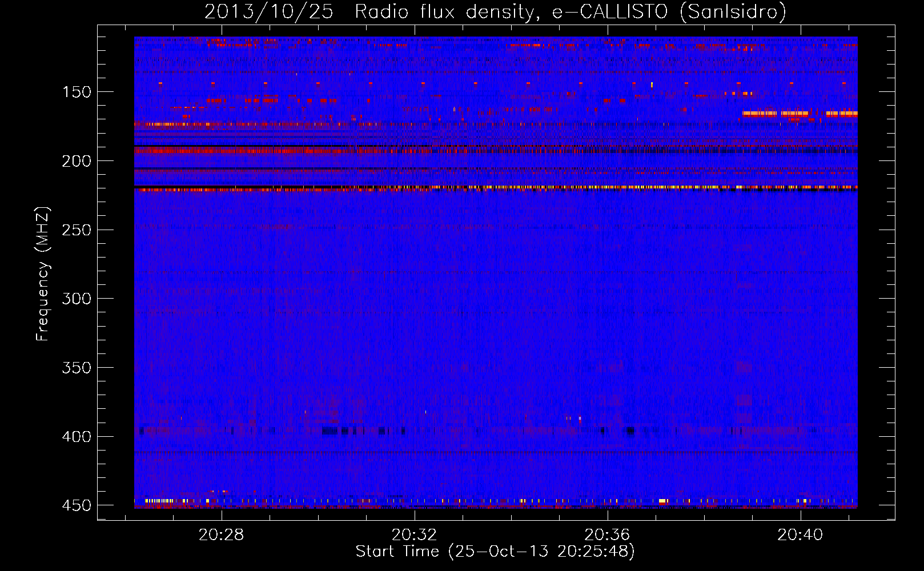The height and width of the screenshot is (571, 924).
Task: Click the 'Start Time (25-Oct-13 20:25:48)' label
Action: [495, 552]
